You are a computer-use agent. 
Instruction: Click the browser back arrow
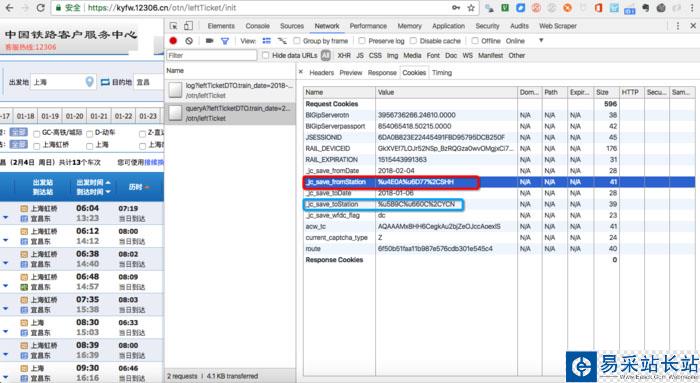tap(9, 8)
